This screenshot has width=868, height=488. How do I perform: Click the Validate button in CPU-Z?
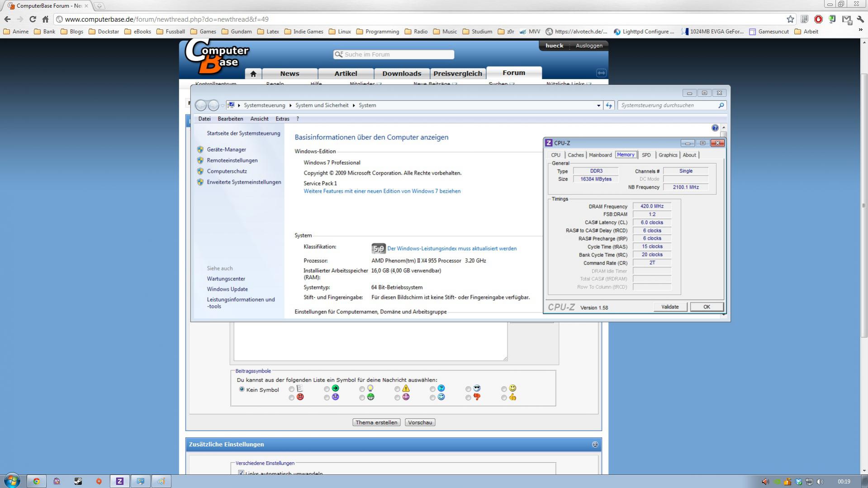point(670,307)
